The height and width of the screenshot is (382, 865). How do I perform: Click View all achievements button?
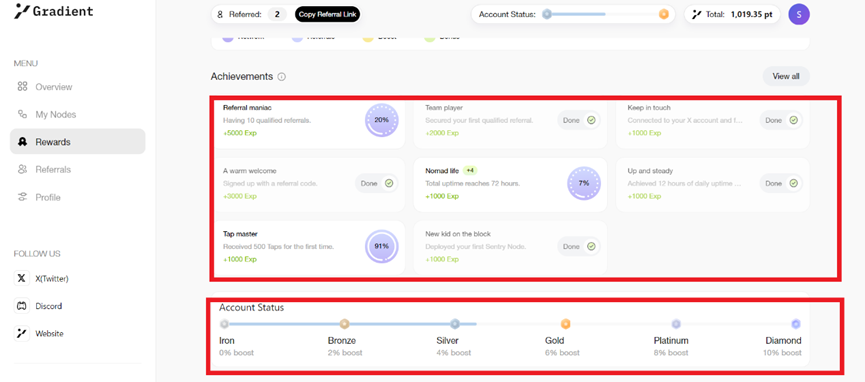[786, 76]
